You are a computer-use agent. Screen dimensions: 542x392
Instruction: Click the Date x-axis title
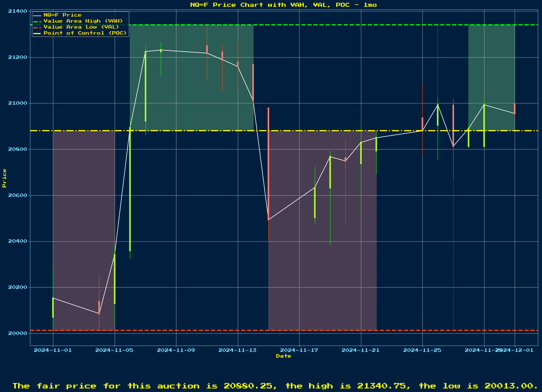tap(283, 356)
